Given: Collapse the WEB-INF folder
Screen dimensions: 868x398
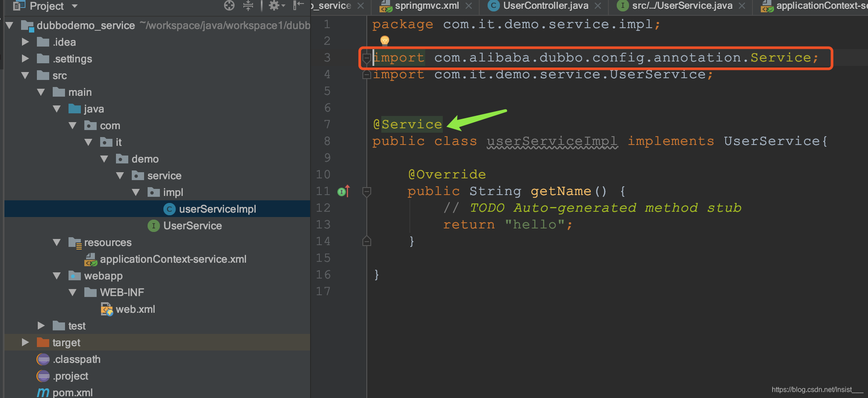Looking at the screenshot, I should [72, 293].
